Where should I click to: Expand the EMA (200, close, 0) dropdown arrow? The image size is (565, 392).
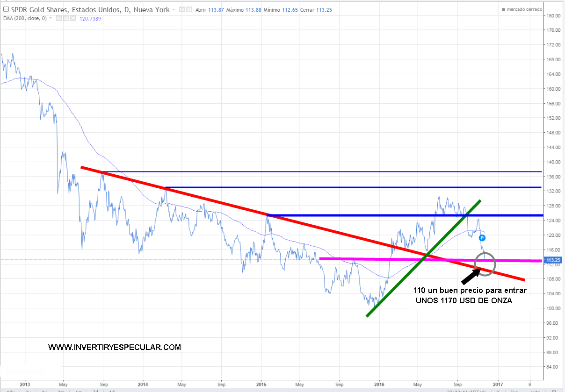[51, 18]
